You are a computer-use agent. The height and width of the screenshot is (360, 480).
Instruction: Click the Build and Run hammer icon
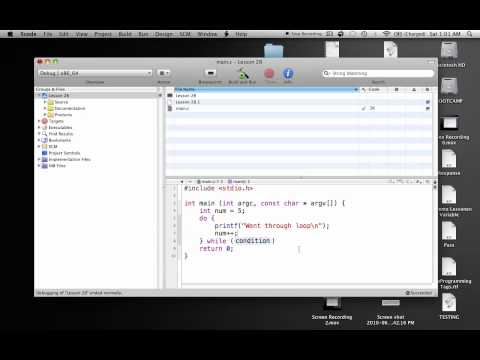pyautogui.click(x=243, y=73)
